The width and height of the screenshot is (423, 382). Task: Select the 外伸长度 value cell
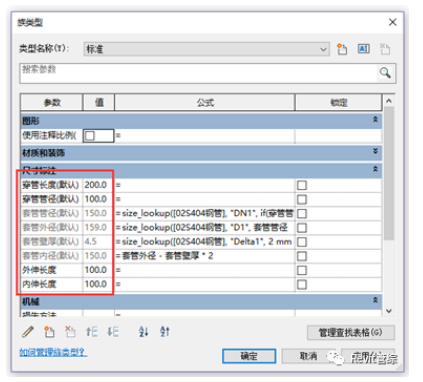pyautogui.click(x=99, y=270)
